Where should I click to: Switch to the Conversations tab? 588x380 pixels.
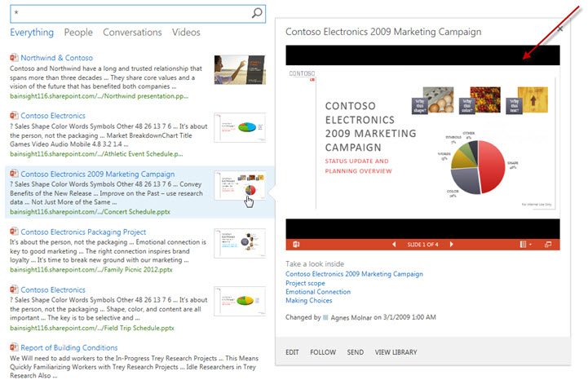point(132,33)
